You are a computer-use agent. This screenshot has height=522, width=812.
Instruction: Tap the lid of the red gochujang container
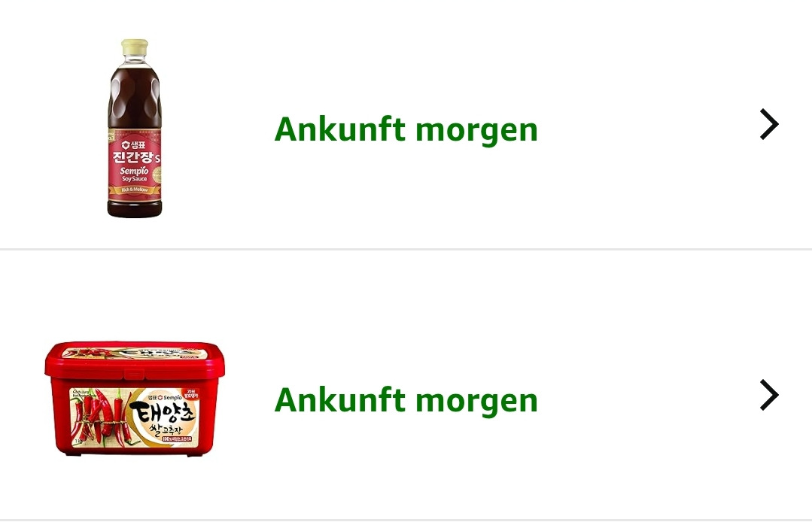click(x=135, y=357)
